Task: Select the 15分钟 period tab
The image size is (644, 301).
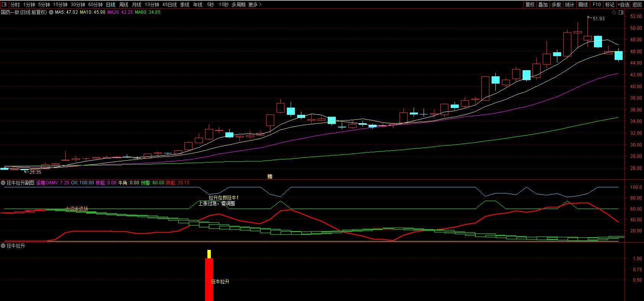Action: click(x=60, y=5)
